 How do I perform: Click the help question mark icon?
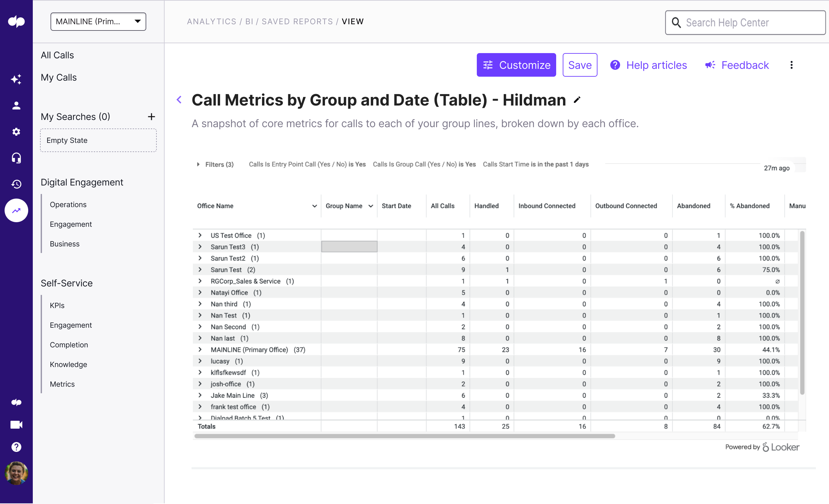click(x=16, y=447)
